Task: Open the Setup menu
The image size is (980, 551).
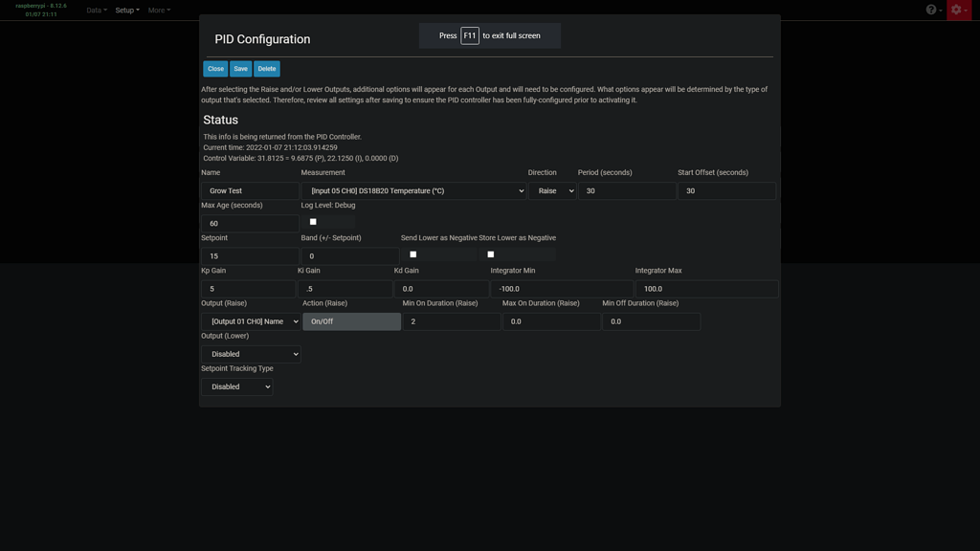Action: coord(125,10)
